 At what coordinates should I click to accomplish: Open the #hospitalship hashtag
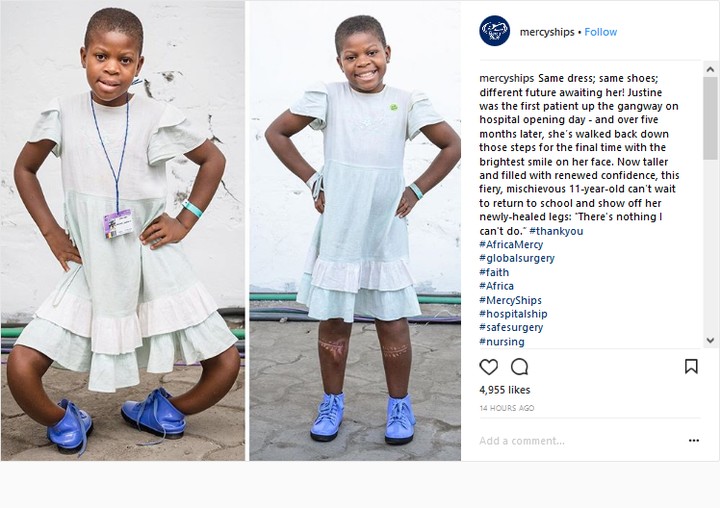[513, 314]
